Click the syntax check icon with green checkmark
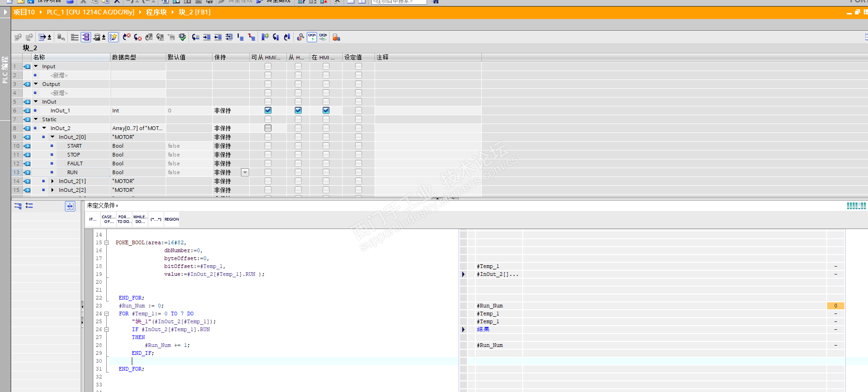This screenshot has height=392, width=868. click(182, 37)
